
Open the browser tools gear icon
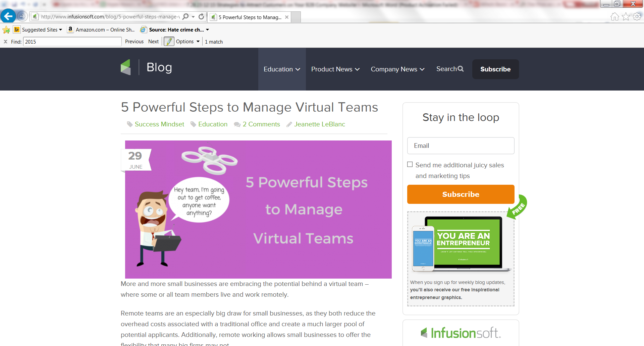click(637, 17)
